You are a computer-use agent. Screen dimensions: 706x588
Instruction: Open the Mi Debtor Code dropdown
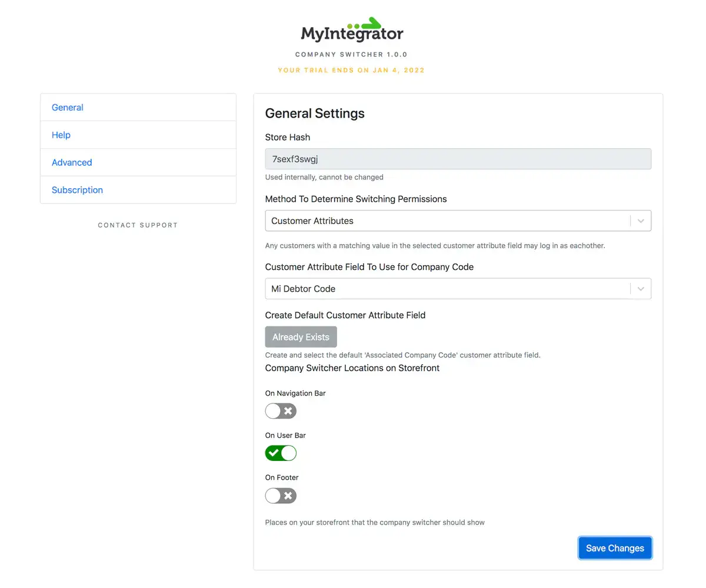tap(458, 289)
